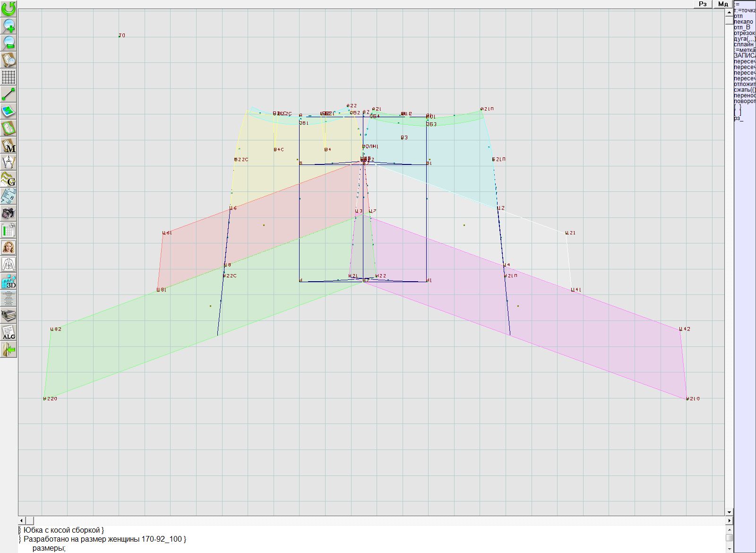Click the camera snapshot icon
756x553 pixels.
(9, 213)
